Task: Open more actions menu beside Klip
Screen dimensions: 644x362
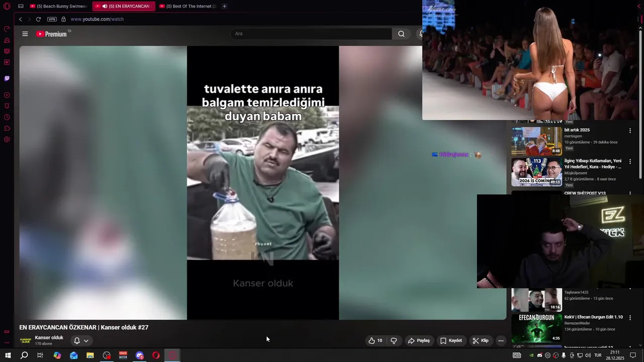Action: 501,340
